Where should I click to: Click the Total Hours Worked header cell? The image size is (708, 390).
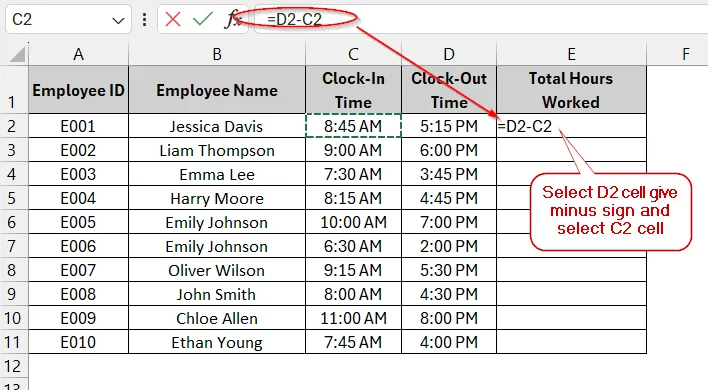pos(572,90)
